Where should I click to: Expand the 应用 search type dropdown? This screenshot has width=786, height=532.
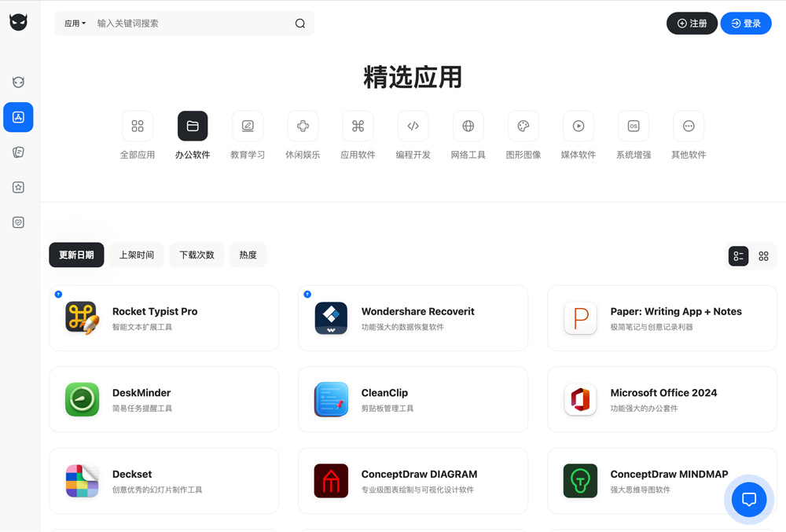(75, 24)
